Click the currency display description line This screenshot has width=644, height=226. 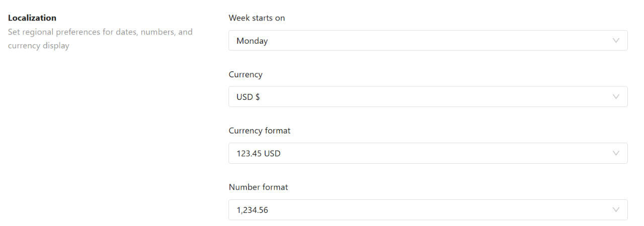pos(39,46)
